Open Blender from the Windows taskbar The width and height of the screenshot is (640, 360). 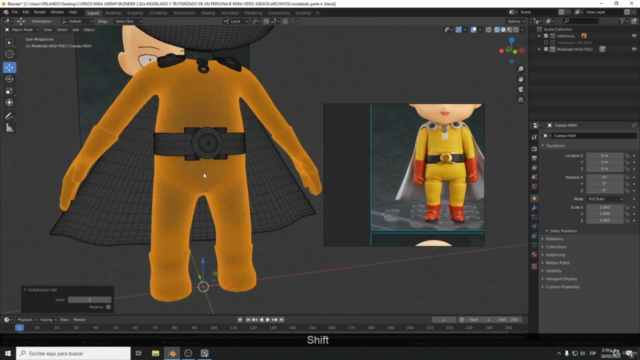(172, 353)
